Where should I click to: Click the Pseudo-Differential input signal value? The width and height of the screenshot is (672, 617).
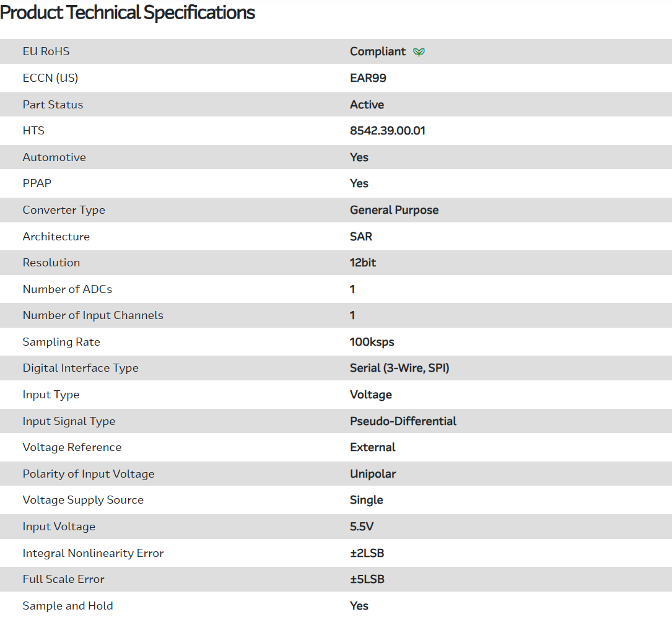(403, 421)
